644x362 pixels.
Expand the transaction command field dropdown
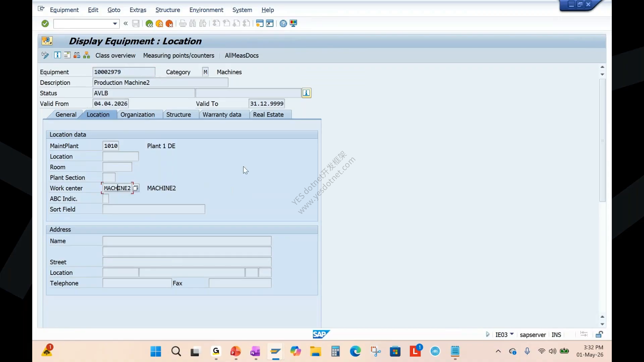point(115,23)
